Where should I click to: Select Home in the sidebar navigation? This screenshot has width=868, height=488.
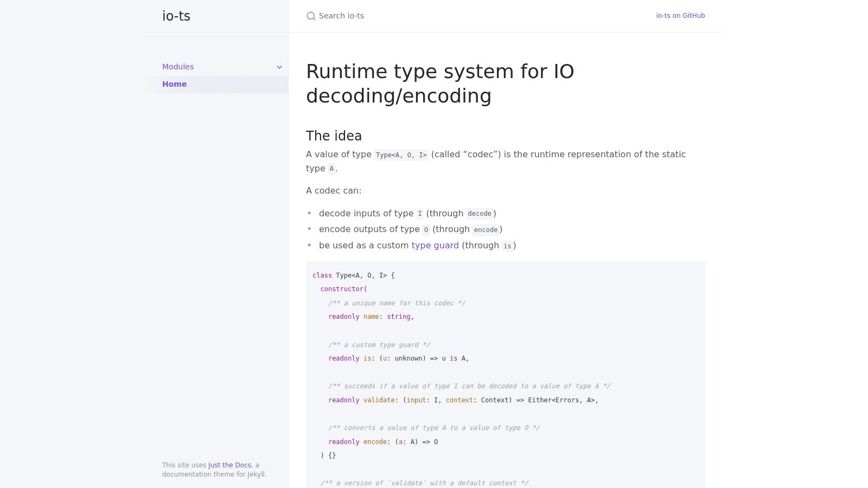click(x=174, y=84)
